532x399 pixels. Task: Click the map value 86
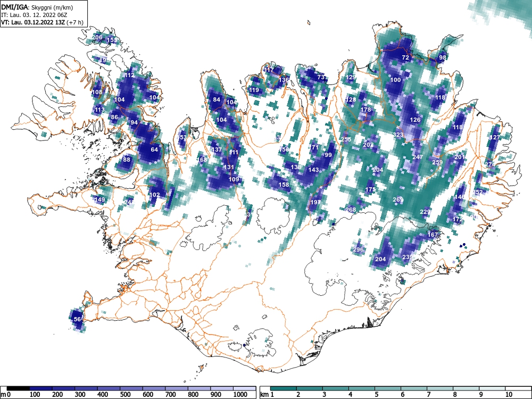tap(114, 118)
